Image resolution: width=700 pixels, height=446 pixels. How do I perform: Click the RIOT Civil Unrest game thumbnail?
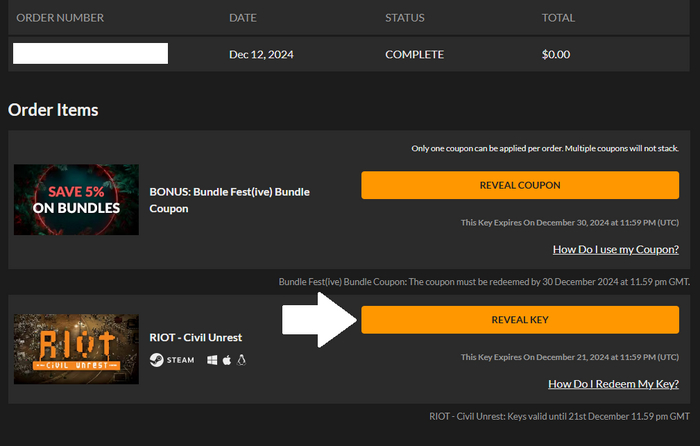(76, 349)
